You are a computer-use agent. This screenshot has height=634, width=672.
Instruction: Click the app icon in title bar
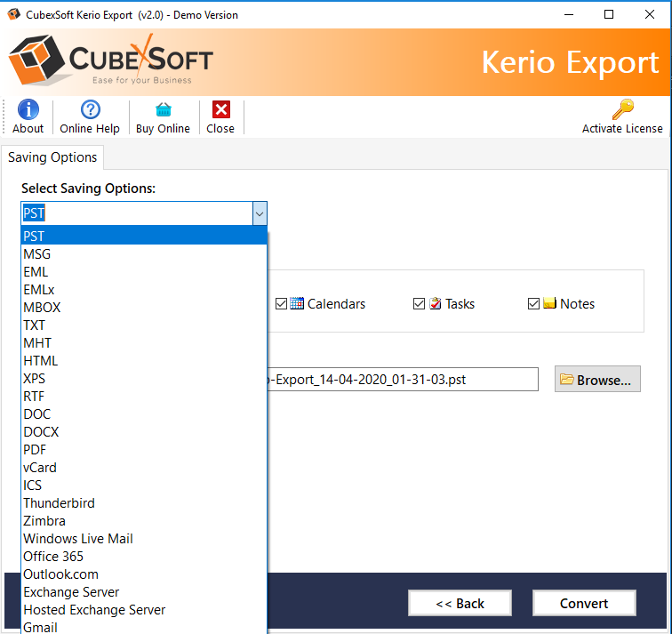[x=13, y=14]
